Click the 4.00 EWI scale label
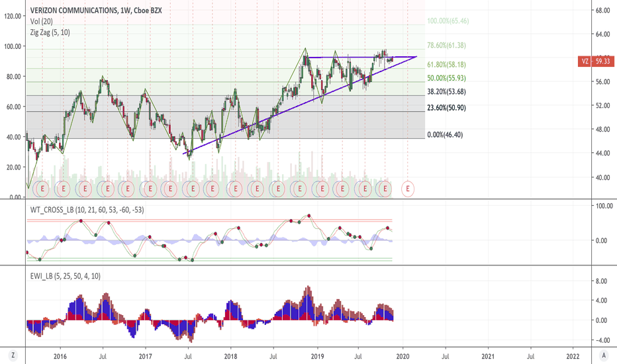Screen dimensions: 617x364 (601, 301)
